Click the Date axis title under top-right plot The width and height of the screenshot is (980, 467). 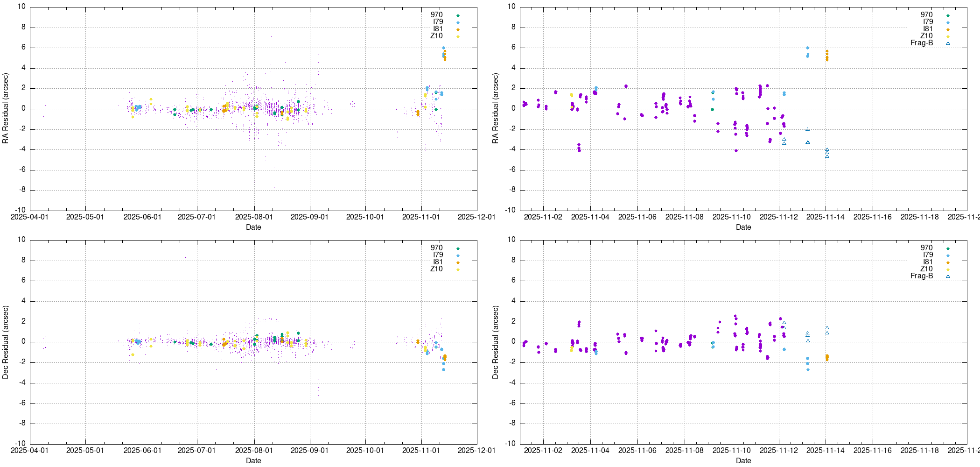(x=743, y=227)
